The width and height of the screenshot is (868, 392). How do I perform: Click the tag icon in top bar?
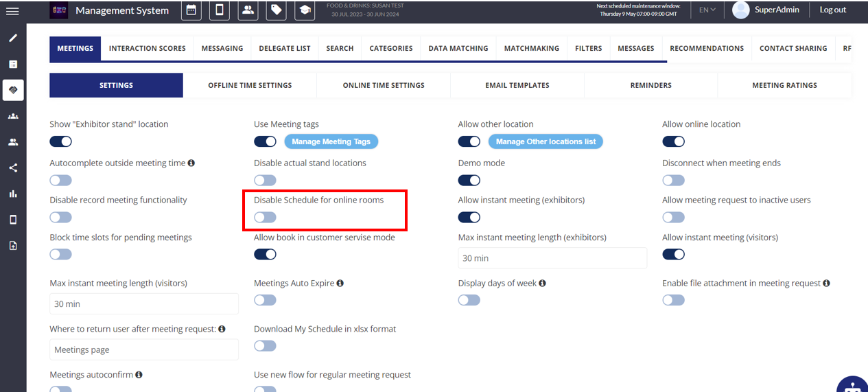point(277,10)
